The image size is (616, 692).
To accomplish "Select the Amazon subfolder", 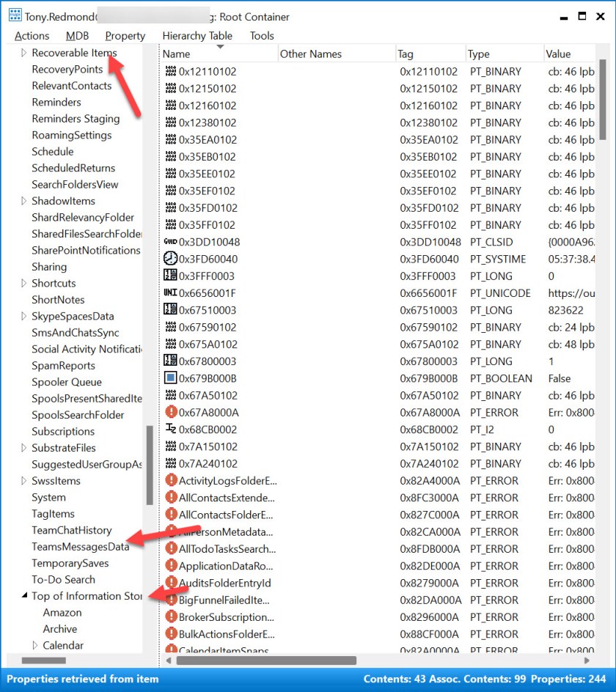I will (x=62, y=613).
